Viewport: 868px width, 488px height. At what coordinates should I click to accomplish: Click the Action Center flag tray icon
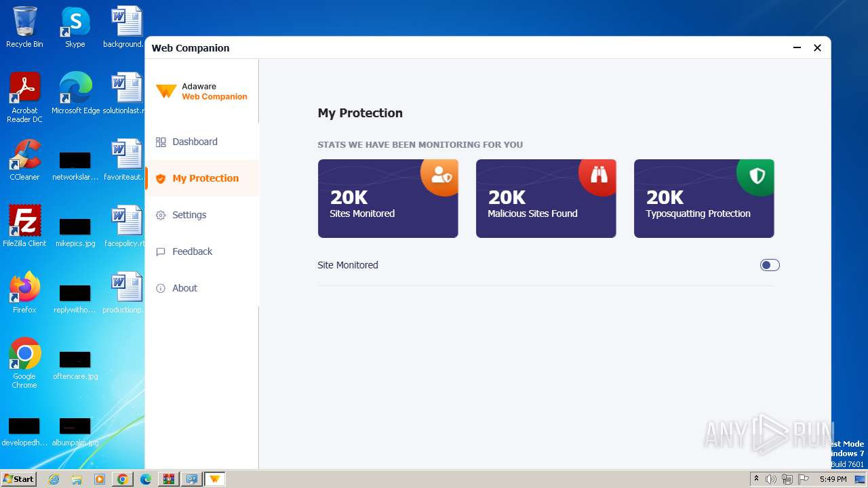click(x=804, y=479)
